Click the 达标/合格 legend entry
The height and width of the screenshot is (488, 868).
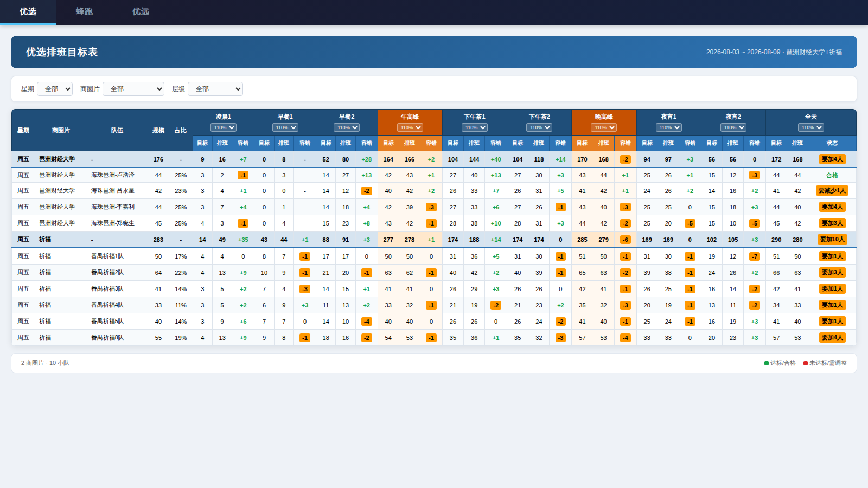(780, 363)
